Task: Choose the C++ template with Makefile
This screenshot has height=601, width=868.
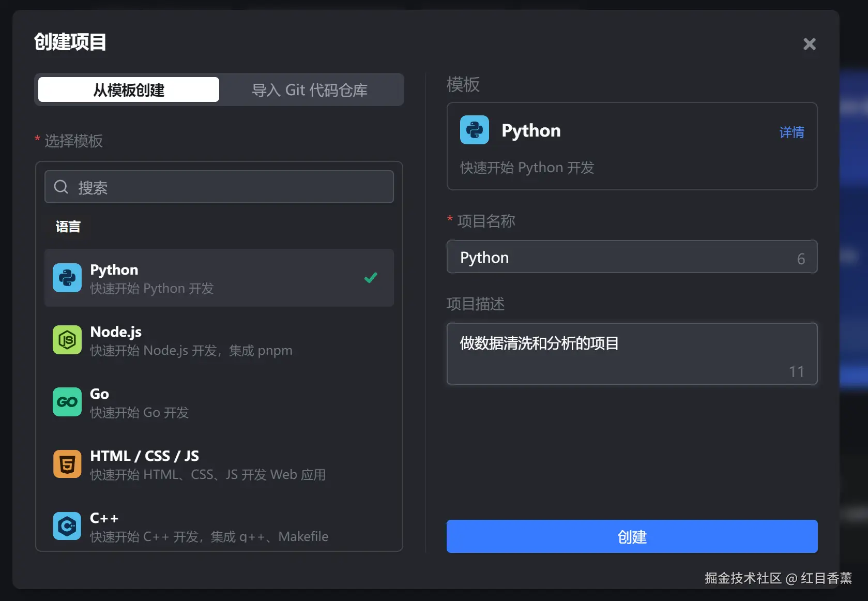Action: tap(219, 527)
